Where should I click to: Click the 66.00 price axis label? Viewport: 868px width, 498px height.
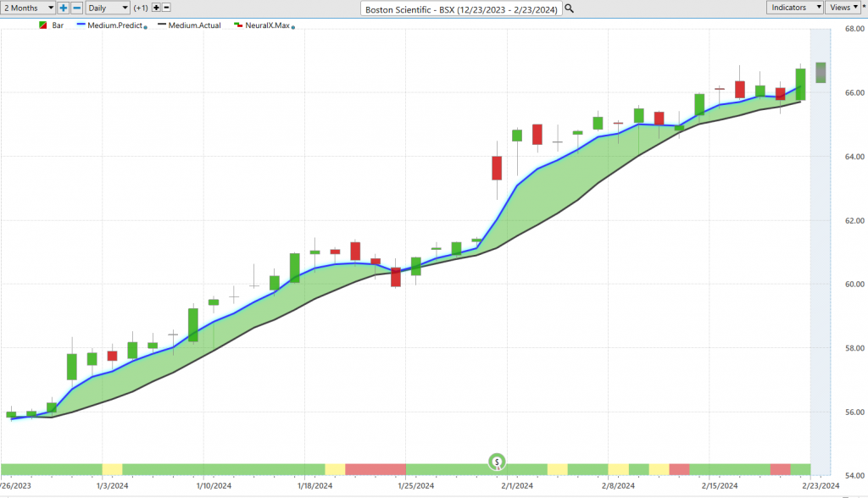coord(854,93)
